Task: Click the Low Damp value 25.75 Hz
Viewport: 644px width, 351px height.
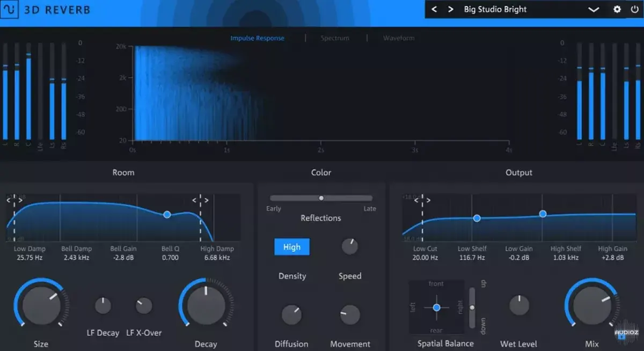Action: point(30,258)
